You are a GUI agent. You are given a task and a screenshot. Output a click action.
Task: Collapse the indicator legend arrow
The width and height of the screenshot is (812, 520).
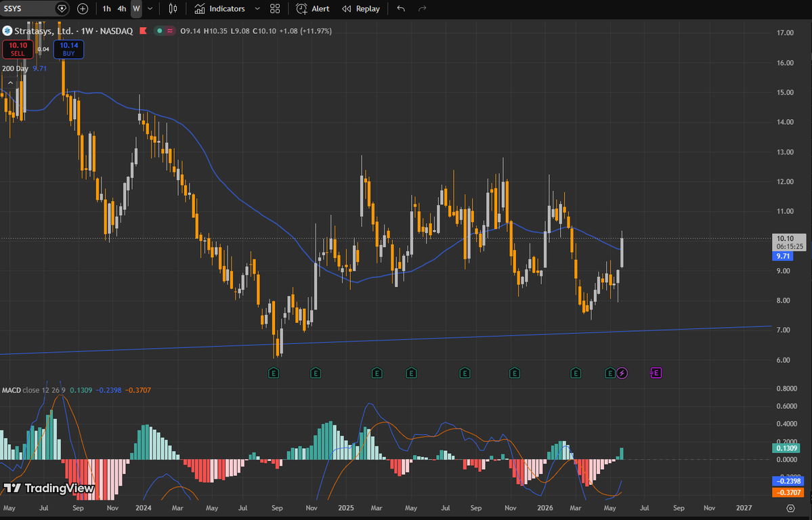click(x=10, y=83)
